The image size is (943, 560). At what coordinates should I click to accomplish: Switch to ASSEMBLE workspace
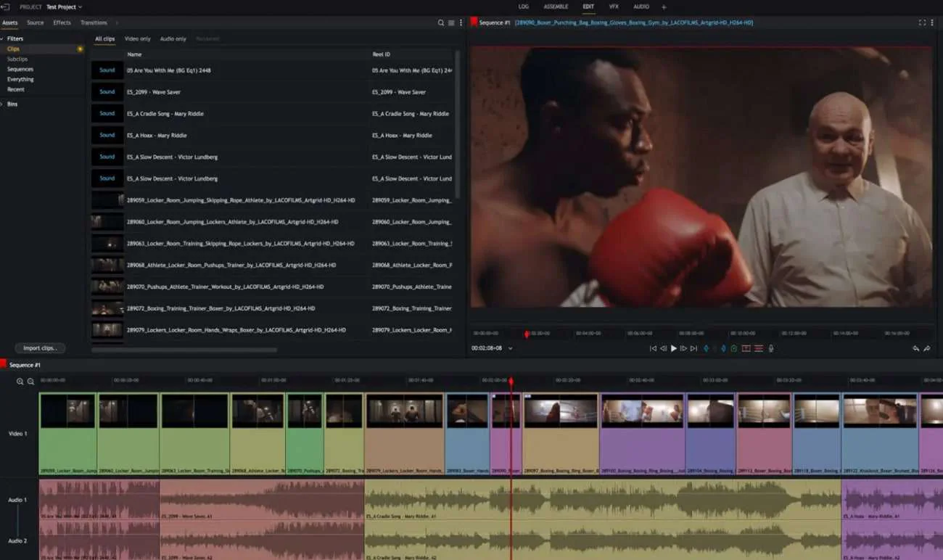556,7
